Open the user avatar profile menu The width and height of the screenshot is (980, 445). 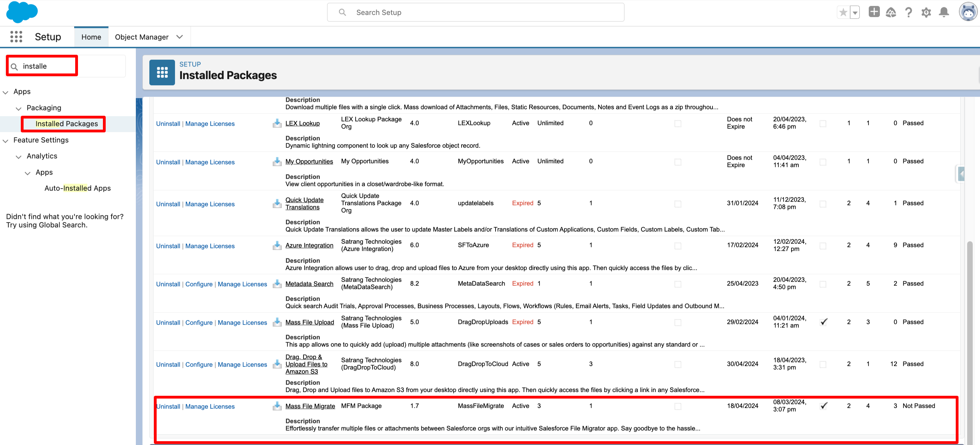[968, 12]
